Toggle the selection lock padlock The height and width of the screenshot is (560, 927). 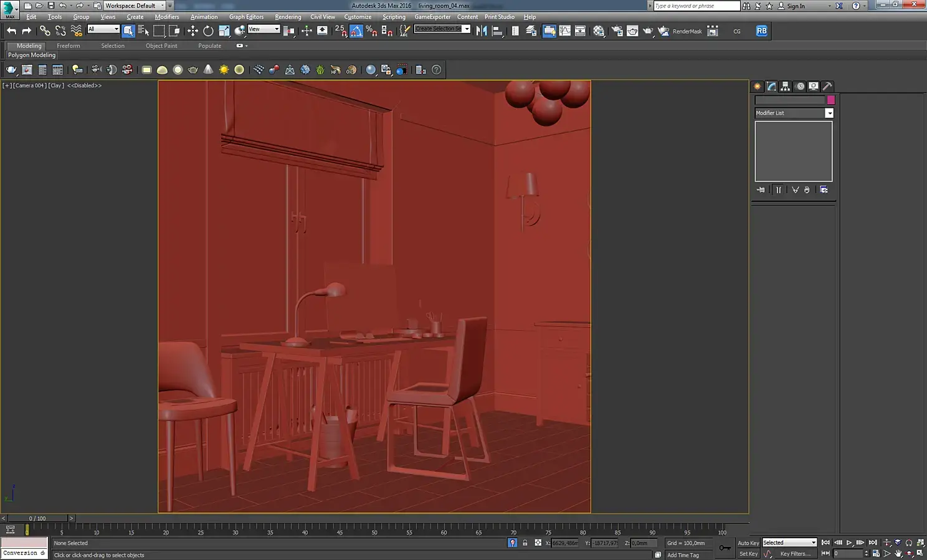point(525,543)
